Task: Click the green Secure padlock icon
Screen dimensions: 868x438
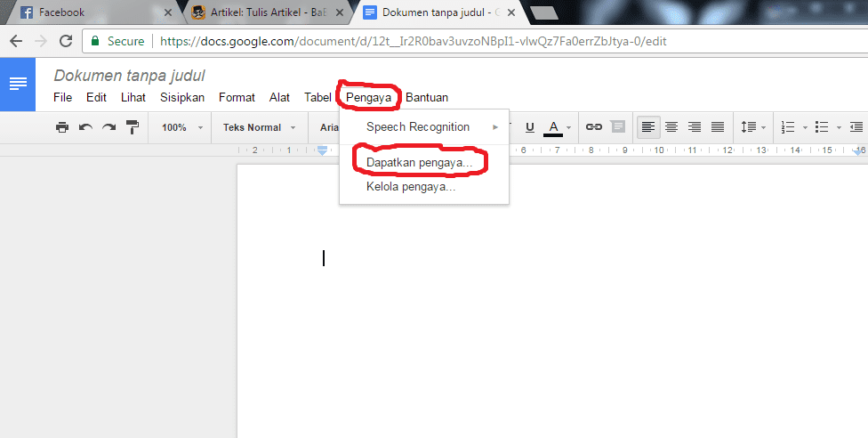Action: point(95,41)
